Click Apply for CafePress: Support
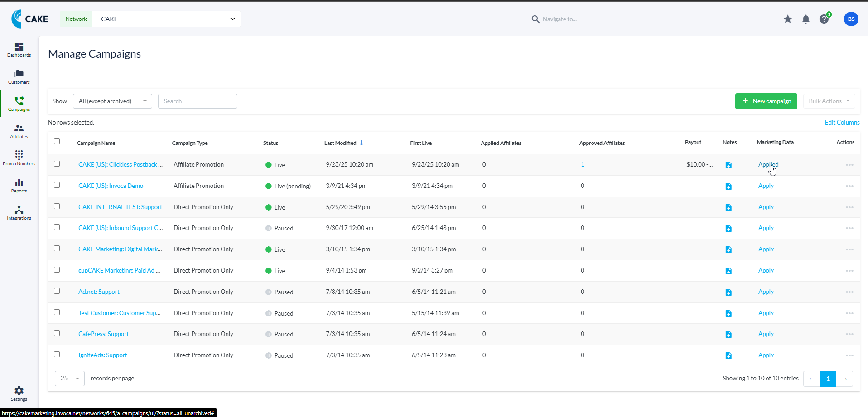 [766, 334]
